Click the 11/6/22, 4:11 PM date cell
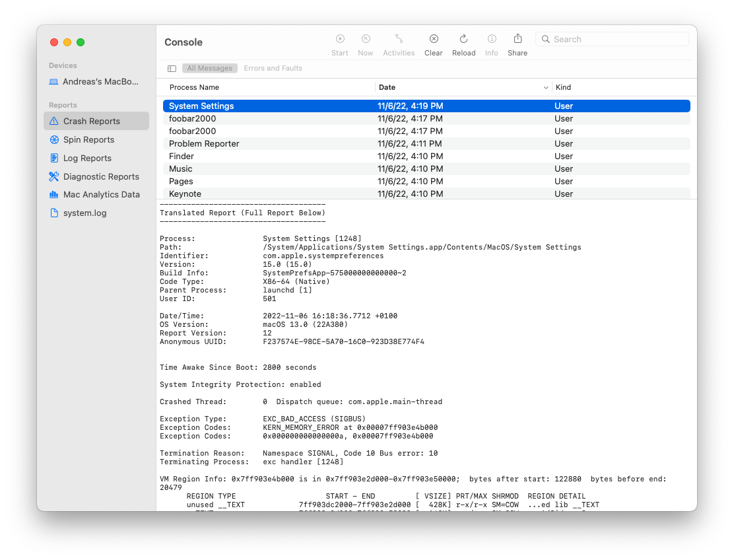Image resolution: width=734 pixels, height=560 pixels. [410, 144]
